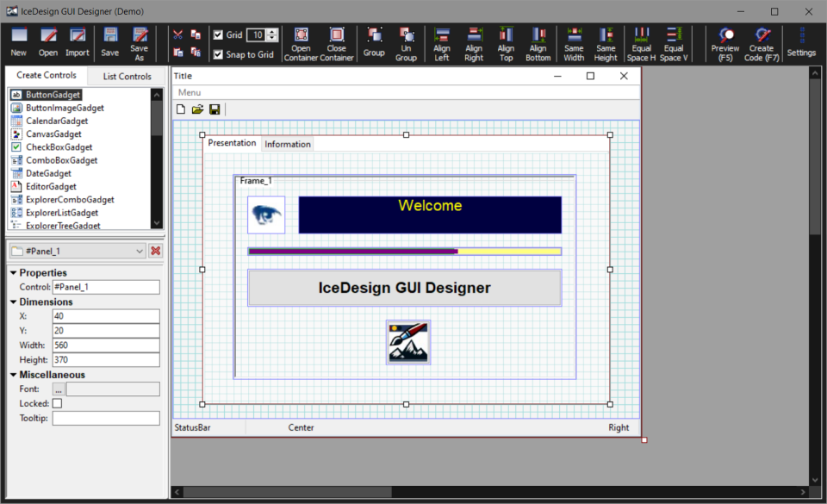Open Settings from the toolbar

point(801,42)
